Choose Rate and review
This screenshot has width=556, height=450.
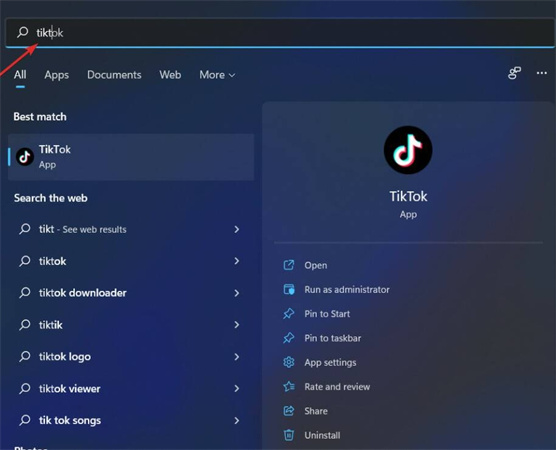click(337, 387)
